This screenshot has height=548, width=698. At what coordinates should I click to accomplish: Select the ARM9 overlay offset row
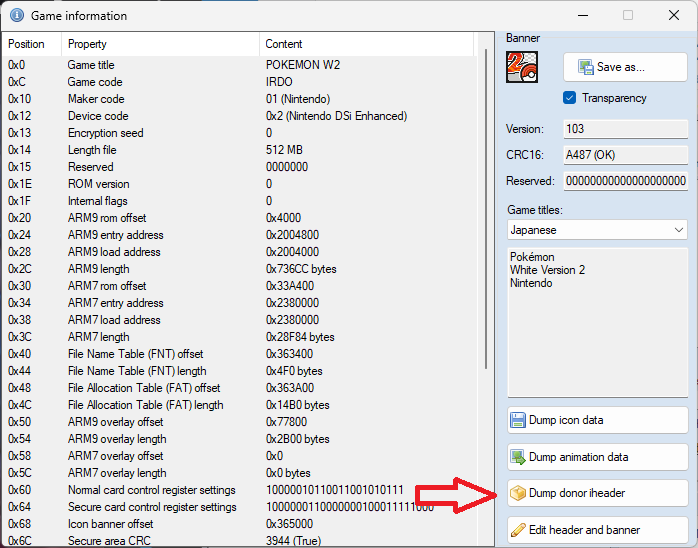(x=238, y=422)
